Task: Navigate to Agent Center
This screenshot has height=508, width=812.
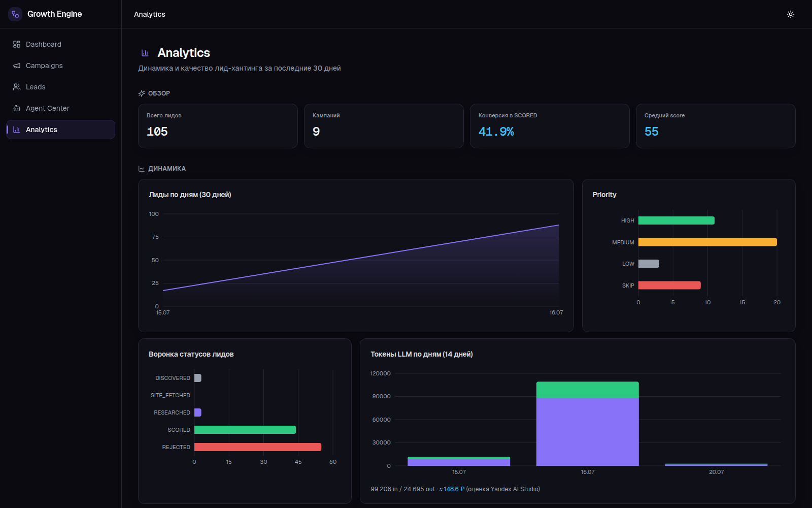Action: (60, 108)
